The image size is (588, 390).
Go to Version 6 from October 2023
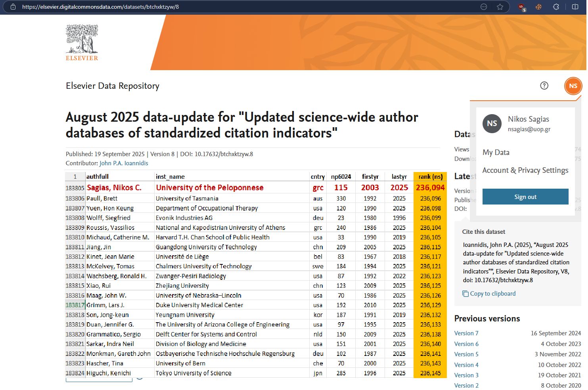point(466,344)
